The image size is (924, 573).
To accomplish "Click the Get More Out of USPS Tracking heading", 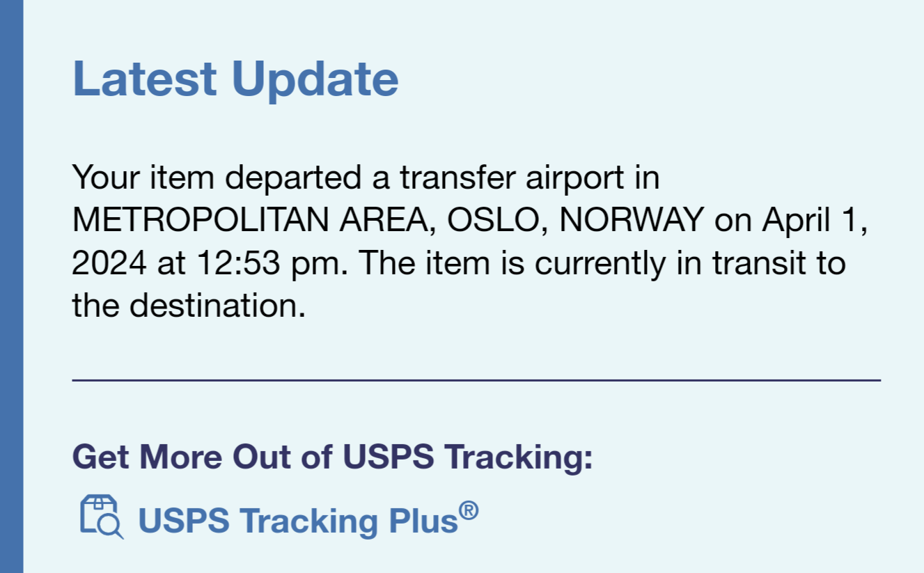I will click(x=332, y=457).
